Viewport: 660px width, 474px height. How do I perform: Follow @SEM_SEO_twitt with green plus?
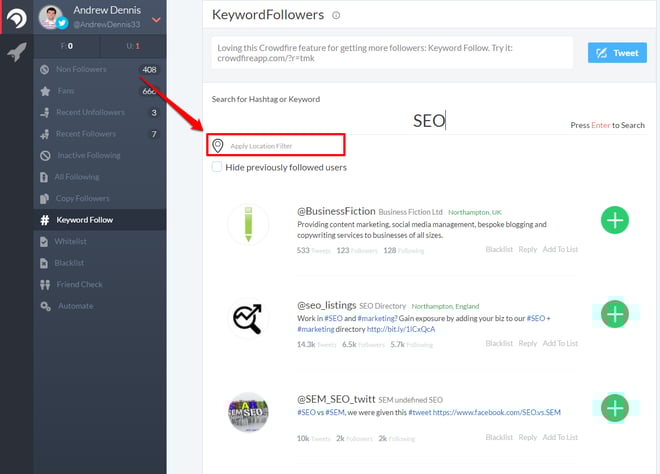tap(615, 408)
